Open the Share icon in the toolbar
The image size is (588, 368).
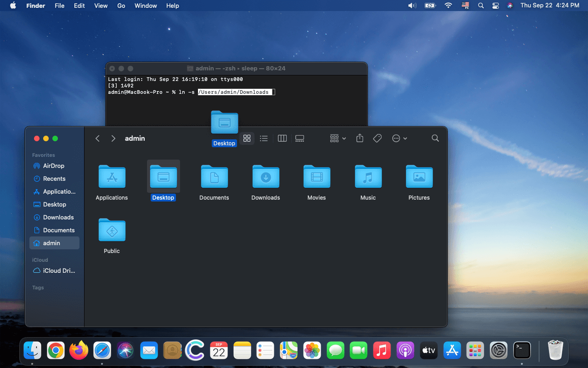[360, 138]
